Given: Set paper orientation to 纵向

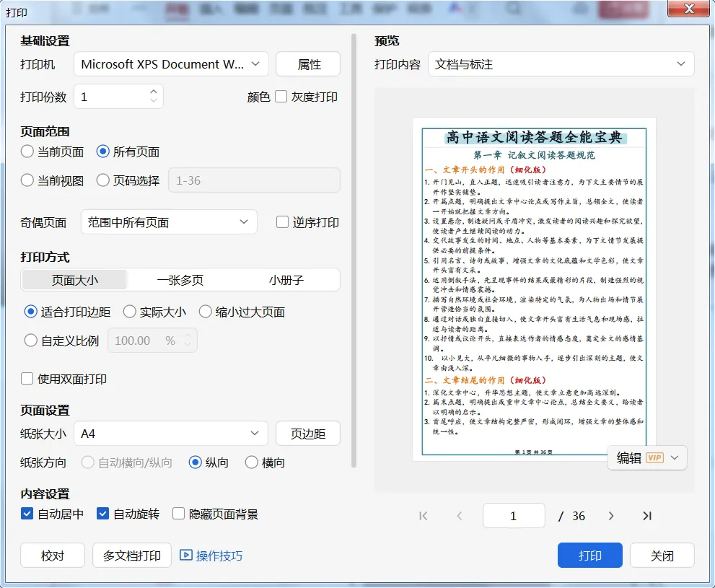Looking at the screenshot, I should pyautogui.click(x=196, y=462).
